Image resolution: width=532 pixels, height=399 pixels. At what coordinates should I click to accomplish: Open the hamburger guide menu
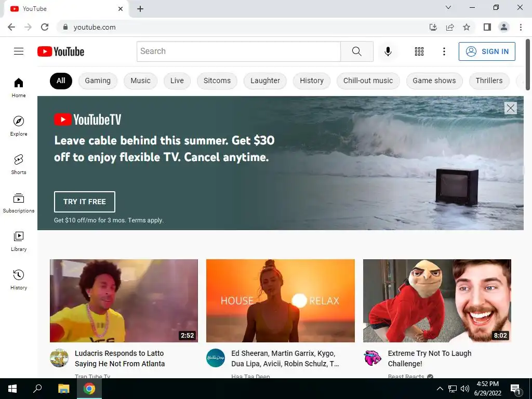click(x=19, y=51)
